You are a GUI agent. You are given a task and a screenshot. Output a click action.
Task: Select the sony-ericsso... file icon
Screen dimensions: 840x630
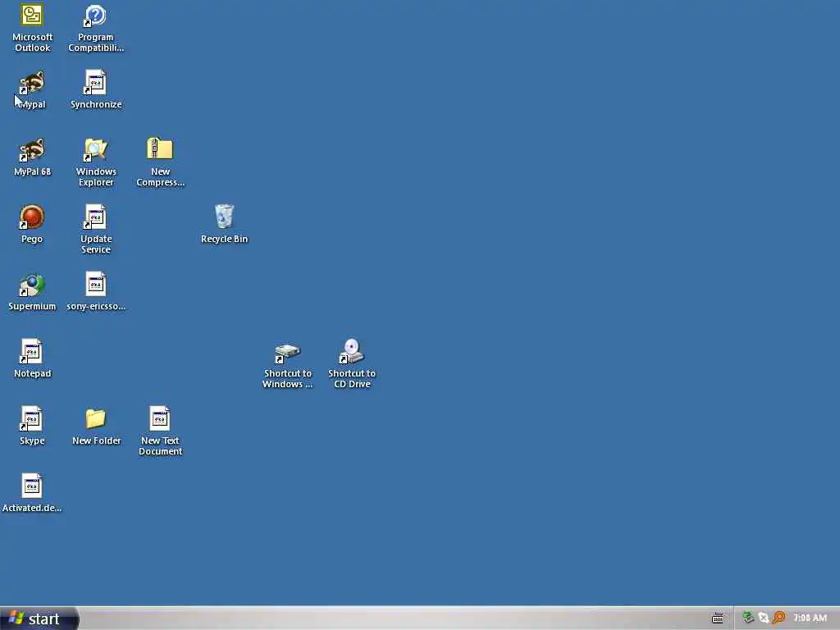(x=95, y=284)
